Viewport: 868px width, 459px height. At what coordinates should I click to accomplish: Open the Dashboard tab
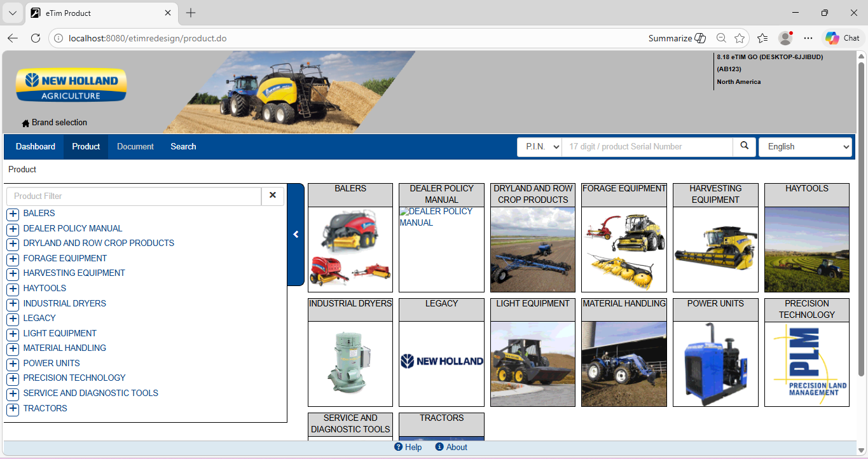[36, 146]
